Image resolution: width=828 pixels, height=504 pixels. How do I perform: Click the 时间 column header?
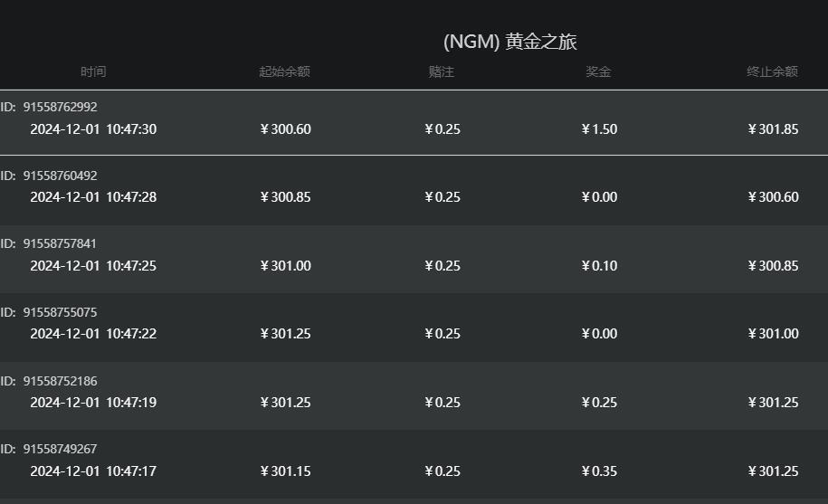tap(93, 71)
